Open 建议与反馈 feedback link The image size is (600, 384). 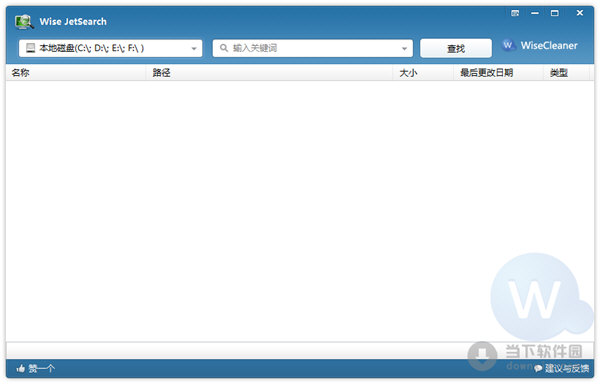[x=567, y=368]
